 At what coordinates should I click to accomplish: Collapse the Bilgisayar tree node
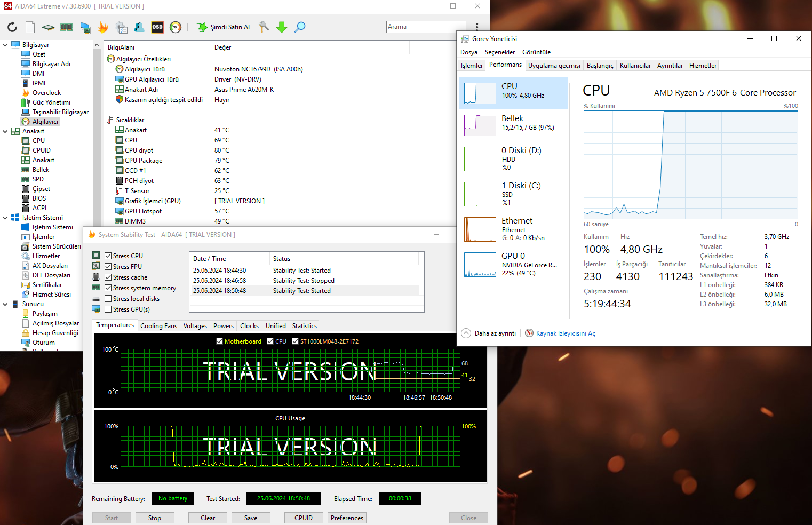click(5, 45)
